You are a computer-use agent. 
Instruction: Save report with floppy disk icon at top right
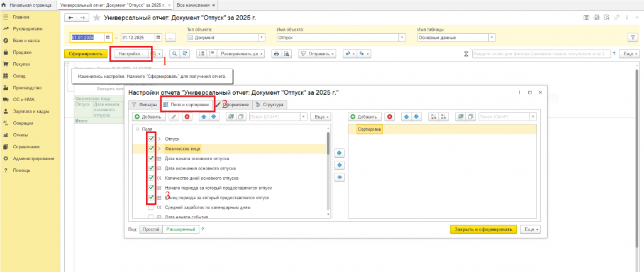pyautogui.click(x=587, y=18)
